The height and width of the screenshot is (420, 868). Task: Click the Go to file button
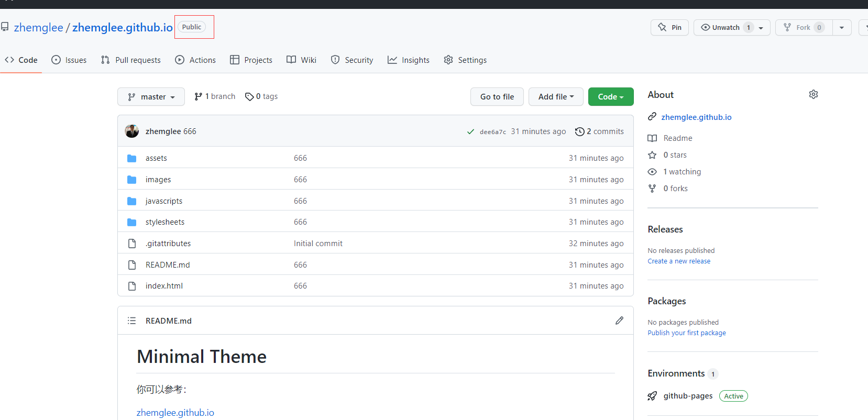pos(497,97)
